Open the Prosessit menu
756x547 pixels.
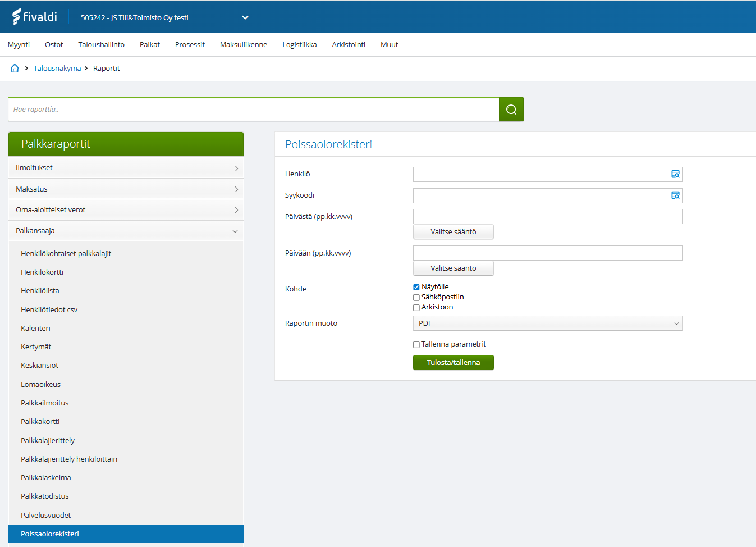(190, 45)
